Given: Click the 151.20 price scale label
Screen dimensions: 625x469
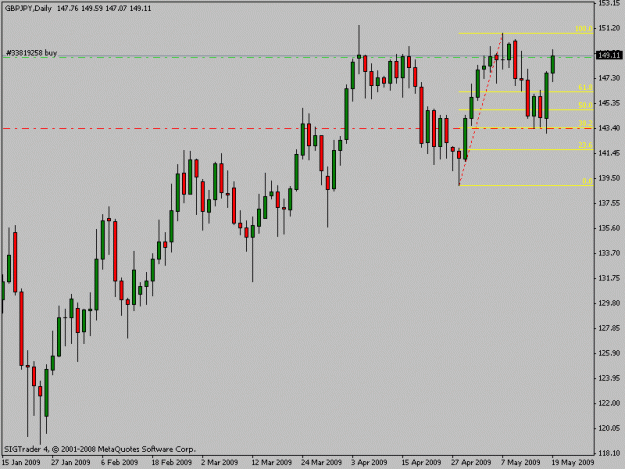Looking at the screenshot, I should pyautogui.click(x=609, y=28).
